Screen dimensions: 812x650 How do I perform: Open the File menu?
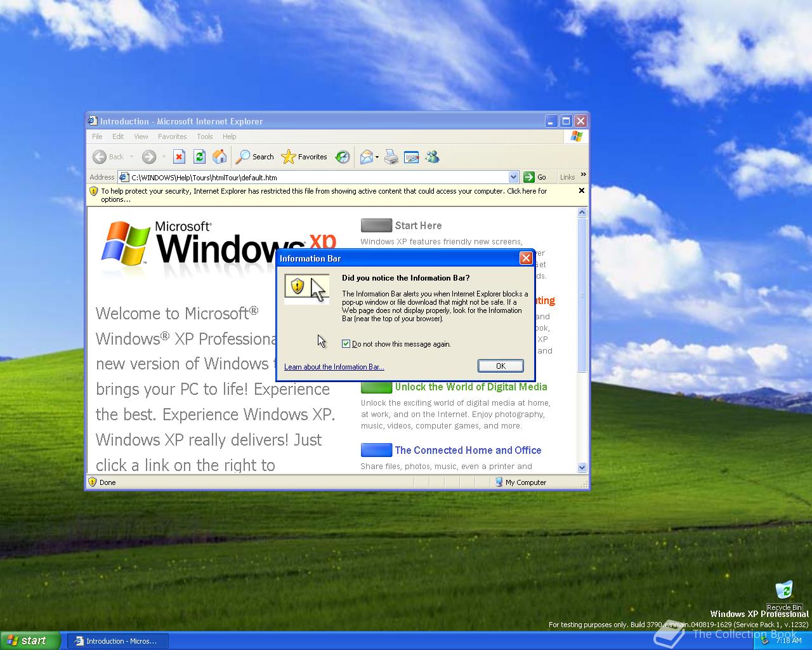[97, 136]
